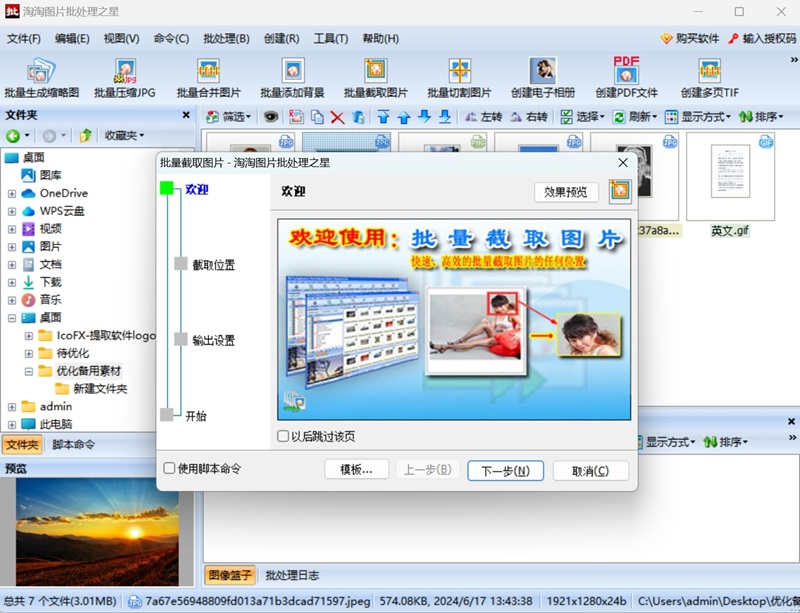This screenshot has width=800, height=613.
Task: Close the lower image basket panel
Action: click(x=791, y=421)
